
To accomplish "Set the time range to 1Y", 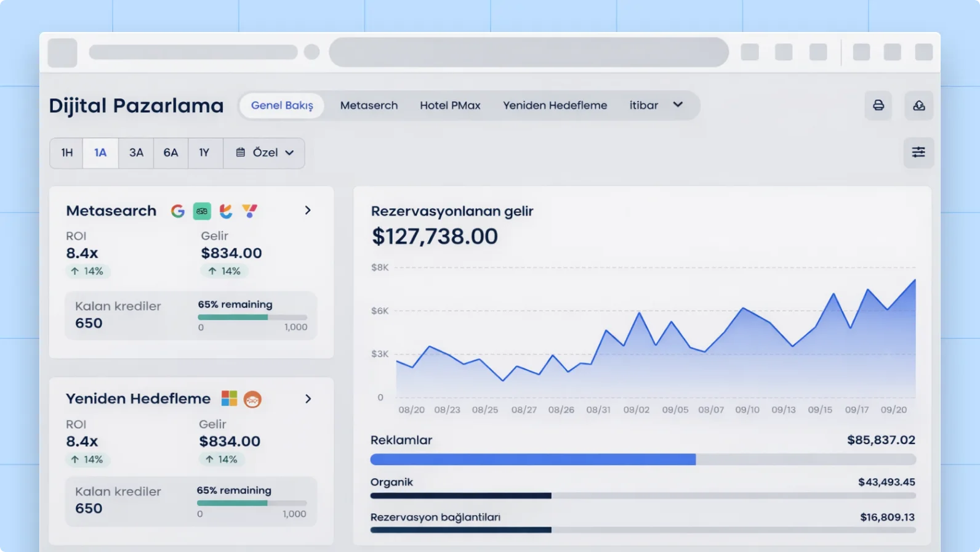I will pos(204,153).
